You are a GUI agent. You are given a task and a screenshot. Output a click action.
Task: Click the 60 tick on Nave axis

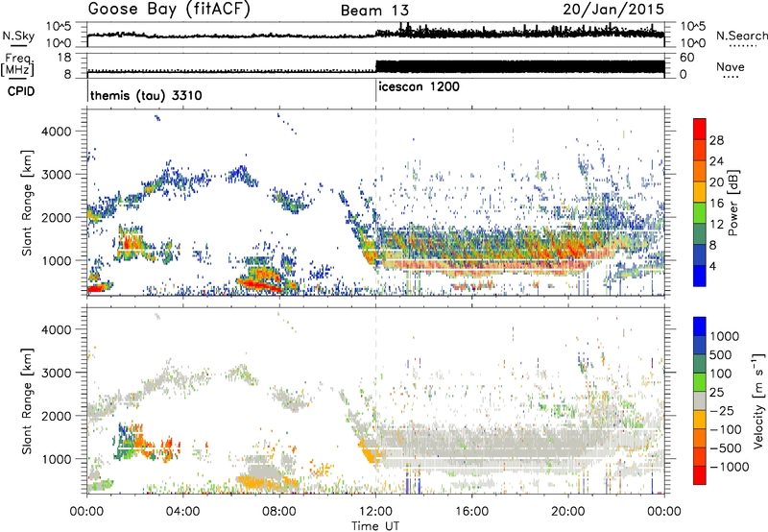(x=687, y=58)
